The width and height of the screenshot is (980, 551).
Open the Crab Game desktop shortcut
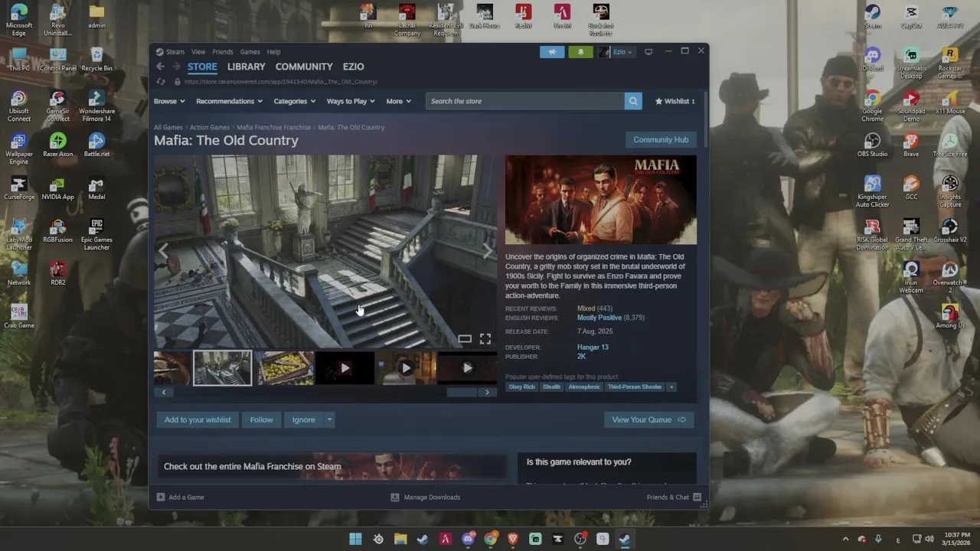(19, 317)
